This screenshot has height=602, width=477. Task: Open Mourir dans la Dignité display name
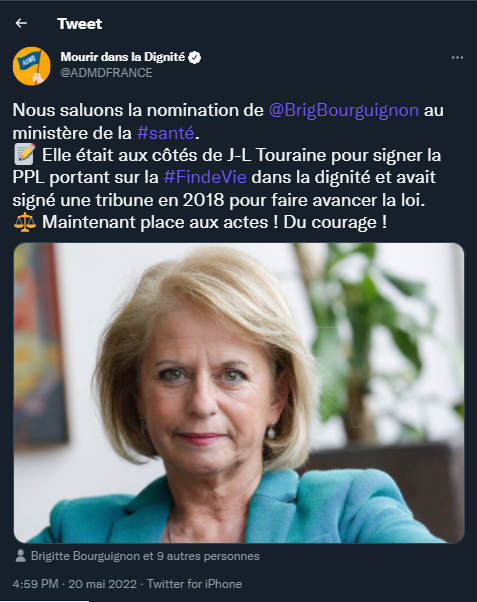(x=123, y=57)
